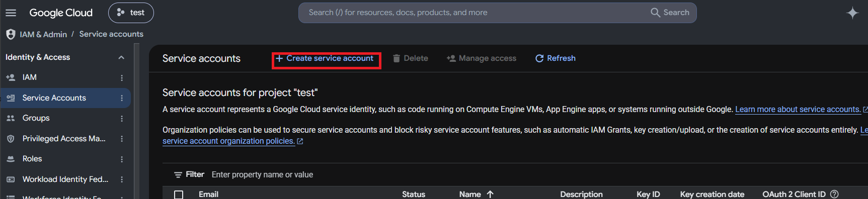Click the Description column header
This screenshot has width=868, height=199.
pos(581,194)
